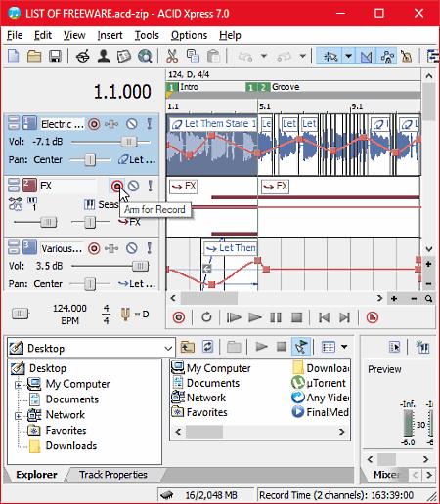
Task: Click Start Preview play icon in Explorer
Action: pos(261,347)
